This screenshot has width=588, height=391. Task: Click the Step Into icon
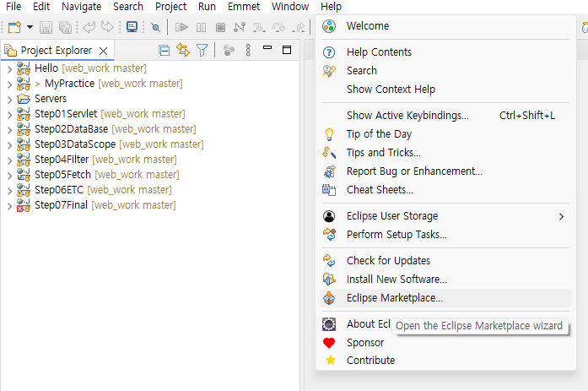259,27
